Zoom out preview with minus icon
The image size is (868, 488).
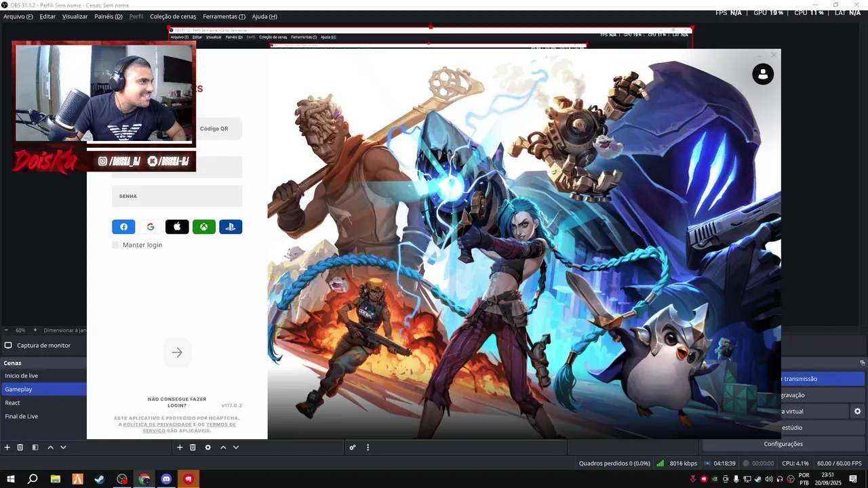(x=7, y=330)
